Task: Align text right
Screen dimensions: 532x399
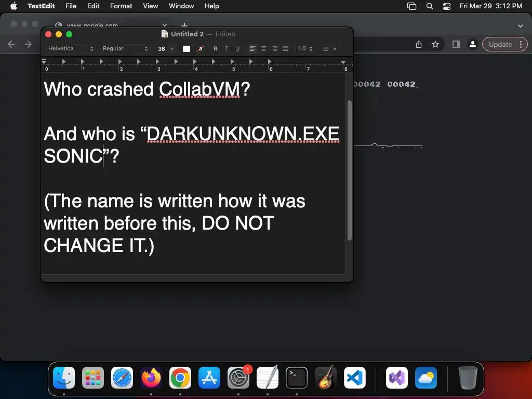Action: click(x=274, y=48)
